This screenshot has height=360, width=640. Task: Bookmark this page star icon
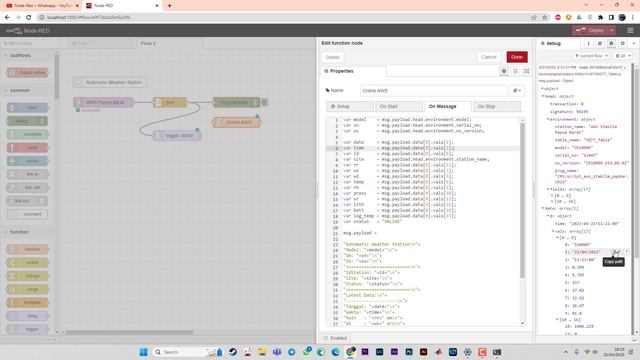(x=544, y=18)
